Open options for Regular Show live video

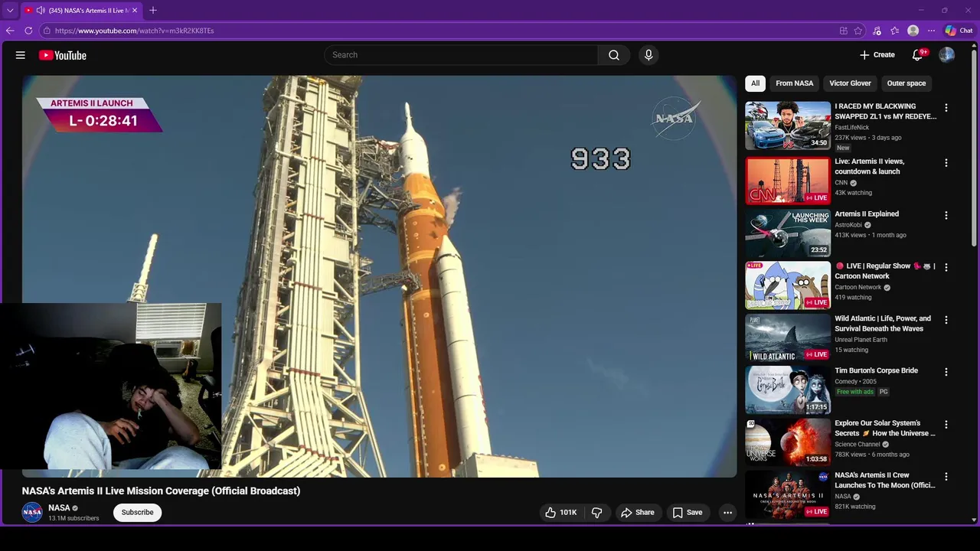946,268
